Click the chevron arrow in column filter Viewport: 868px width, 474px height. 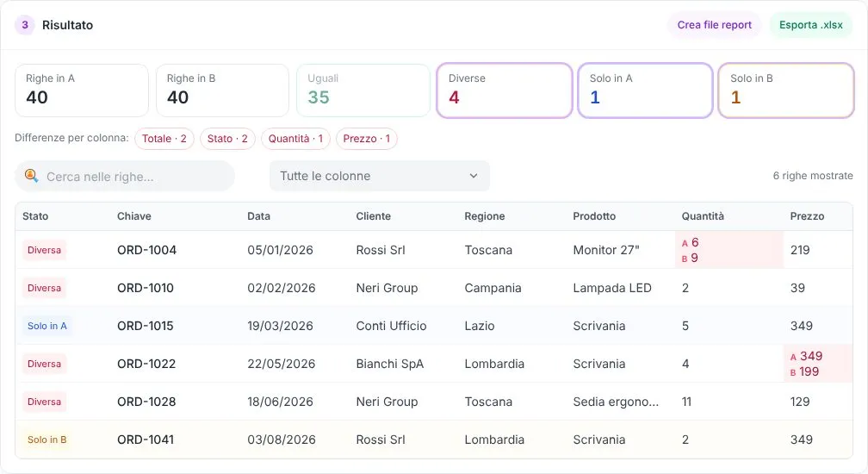474,176
